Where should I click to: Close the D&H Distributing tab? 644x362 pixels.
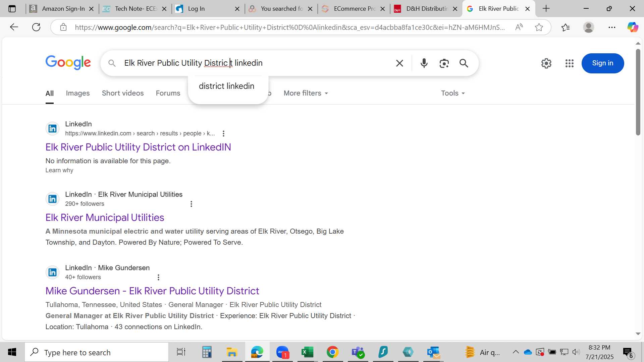coord(455,9)
